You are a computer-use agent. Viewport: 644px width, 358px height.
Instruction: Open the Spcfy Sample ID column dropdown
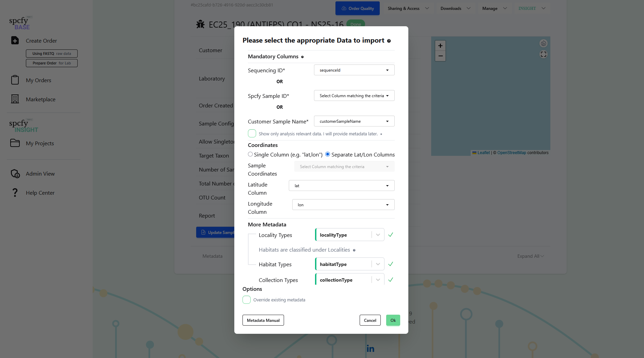354,95
